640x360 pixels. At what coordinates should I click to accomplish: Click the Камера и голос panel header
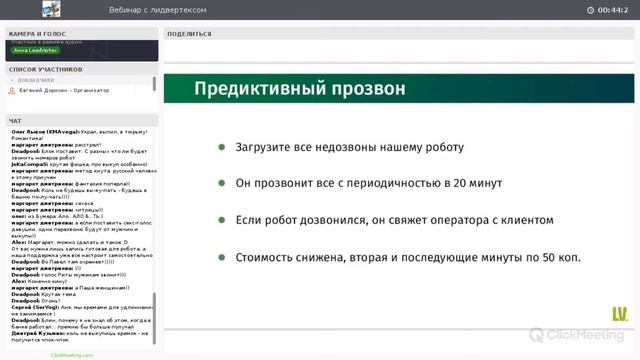[x=82, y=34]
